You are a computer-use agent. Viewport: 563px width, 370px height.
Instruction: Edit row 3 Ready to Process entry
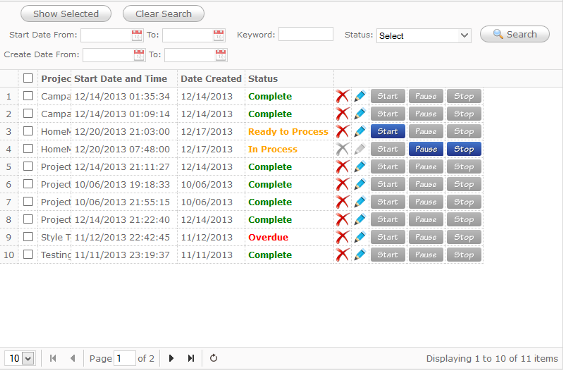click(360, 131)
